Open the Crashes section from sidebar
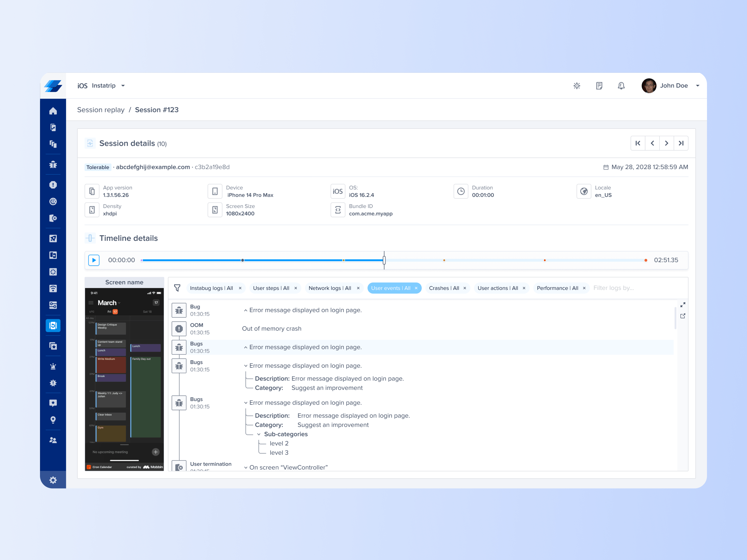The image size is (747, 560). (x=53, y=185)
